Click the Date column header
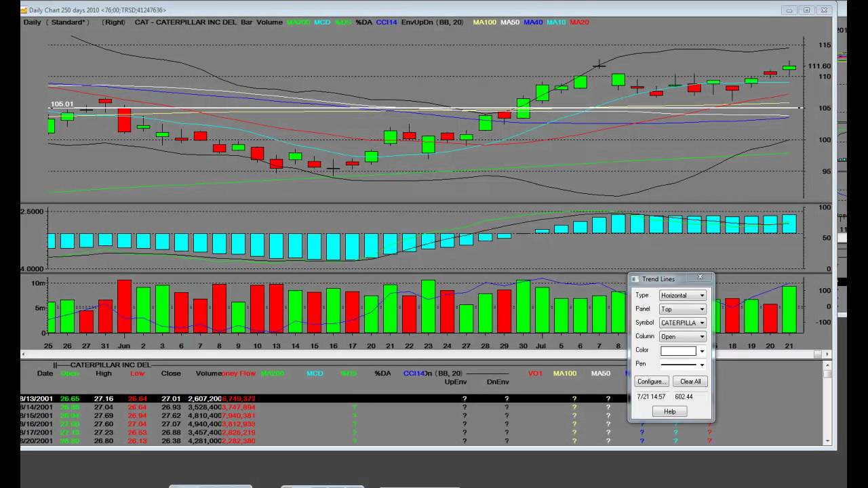Viewport: 868px width, 488px height. [45, 373]
